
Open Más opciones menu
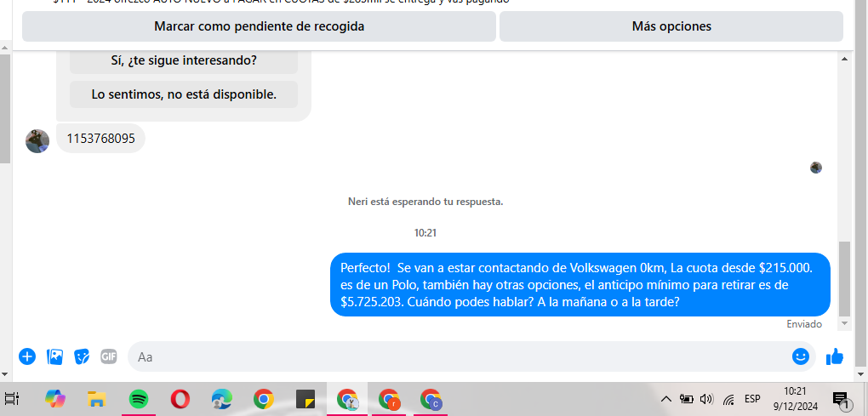pyautogui.click(x=671, y=26)
